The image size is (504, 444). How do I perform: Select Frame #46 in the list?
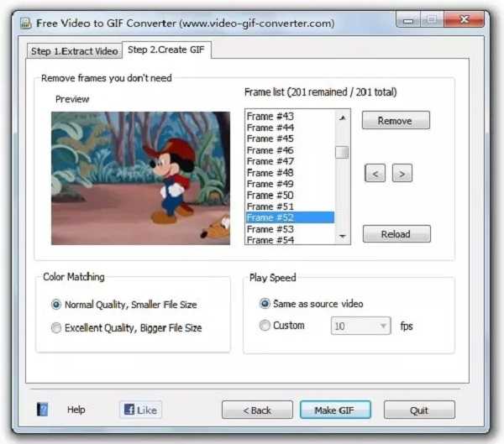[291, 150]
